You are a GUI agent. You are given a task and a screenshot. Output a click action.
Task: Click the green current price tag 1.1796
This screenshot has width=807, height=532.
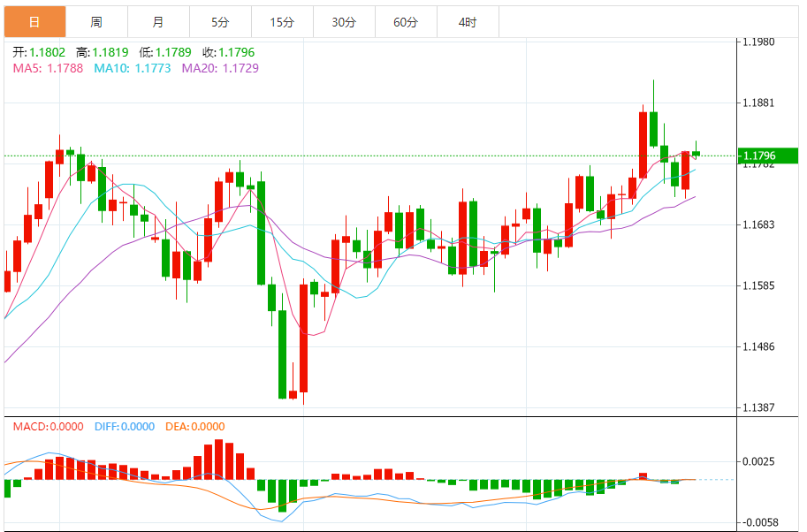768,156
